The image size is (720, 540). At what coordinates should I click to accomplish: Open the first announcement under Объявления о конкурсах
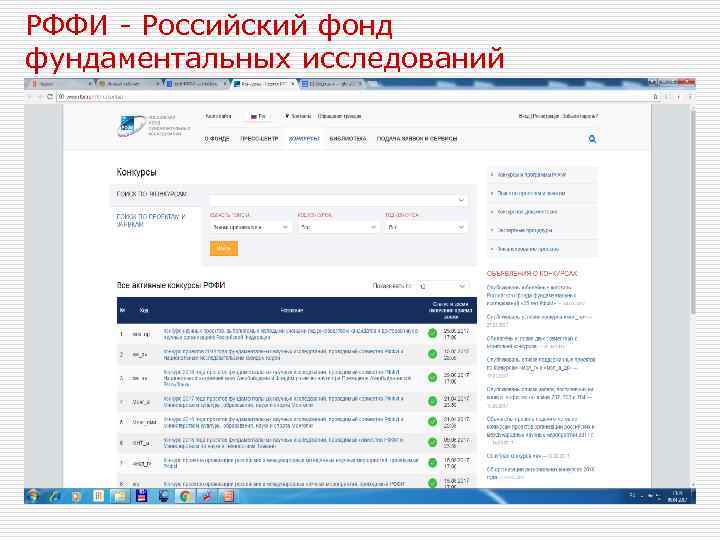[531, 295]
